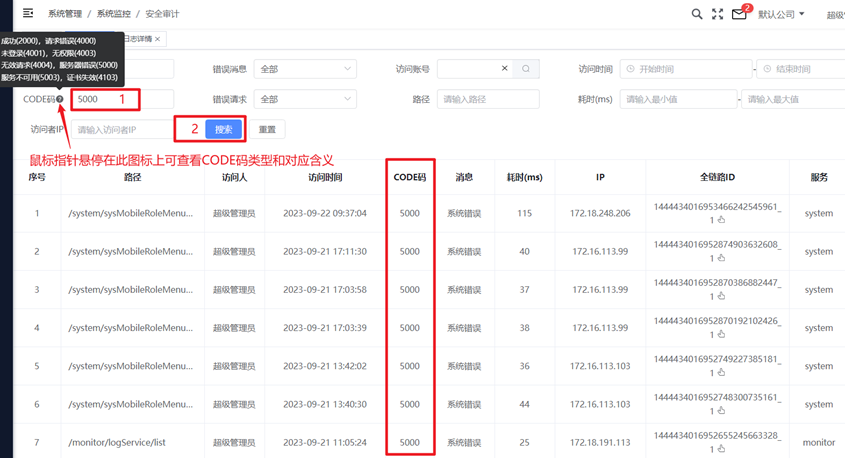The width and height of the screenshot is (845, 458).
Task: Click the 访问人 column header
Action: pyautogui.click(x=234, y=177)
